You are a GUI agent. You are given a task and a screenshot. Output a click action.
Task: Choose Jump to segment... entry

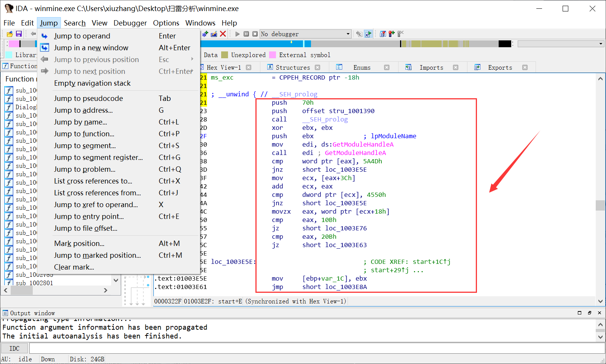119,145
